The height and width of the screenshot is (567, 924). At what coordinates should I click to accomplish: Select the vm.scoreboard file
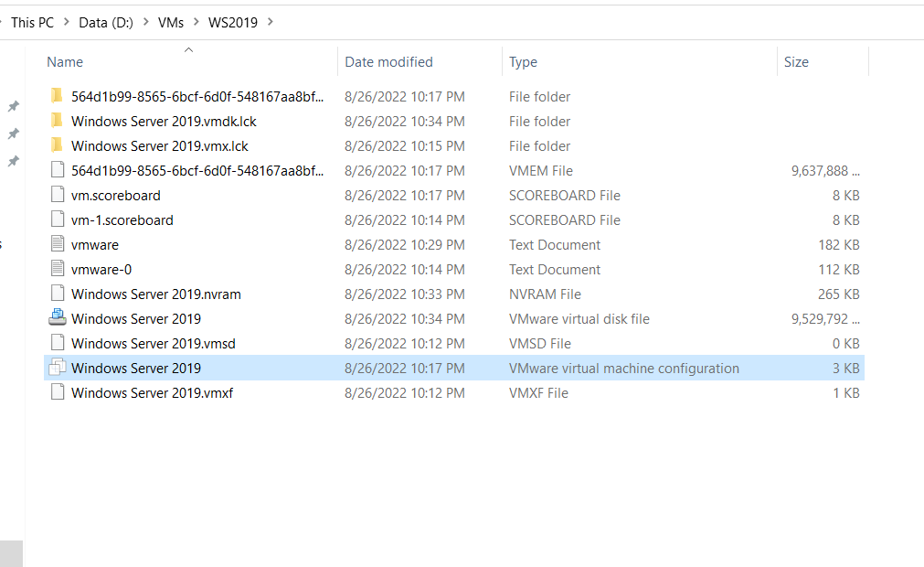click(x=115, y=195)
